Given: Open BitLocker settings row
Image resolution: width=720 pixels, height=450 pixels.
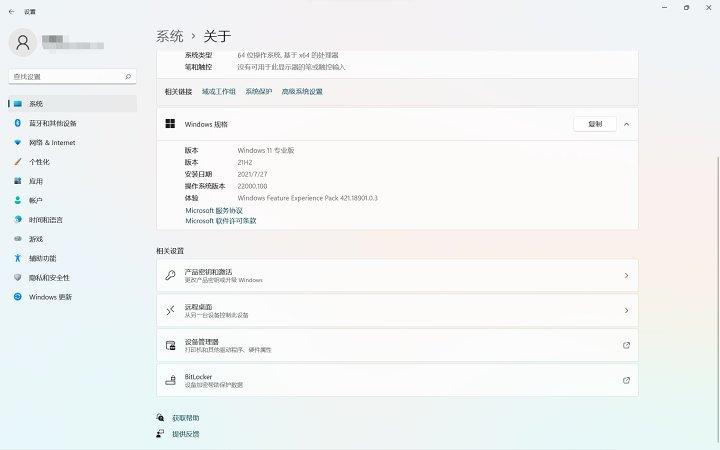Looking at the screenshot, I should click(397, 380).
